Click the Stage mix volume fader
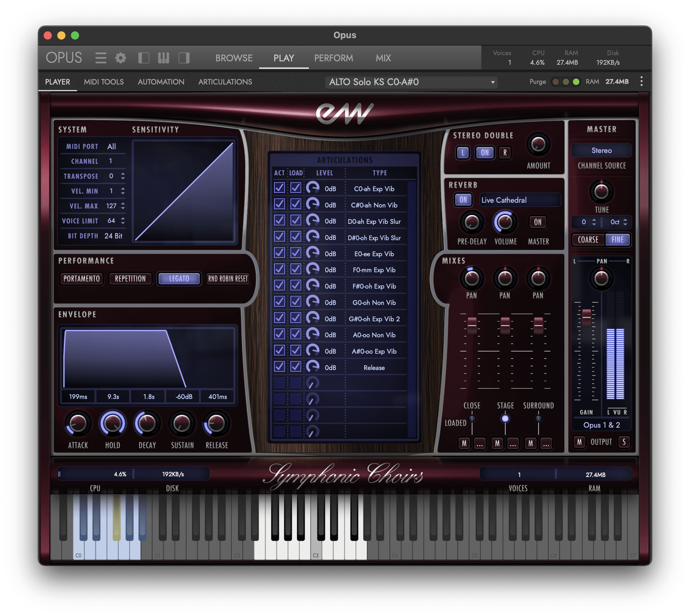The width and height of the screenshot is (690, 616). pyautogui.click(x=505, y=325)
